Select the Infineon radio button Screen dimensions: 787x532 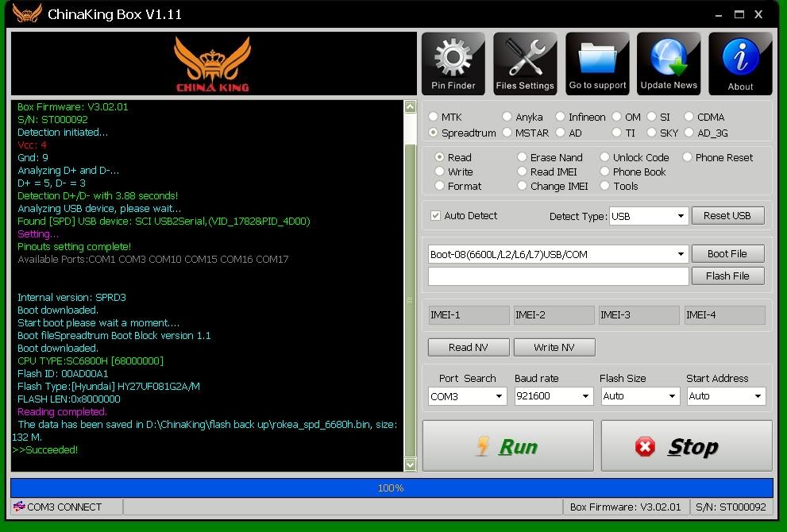560,117
